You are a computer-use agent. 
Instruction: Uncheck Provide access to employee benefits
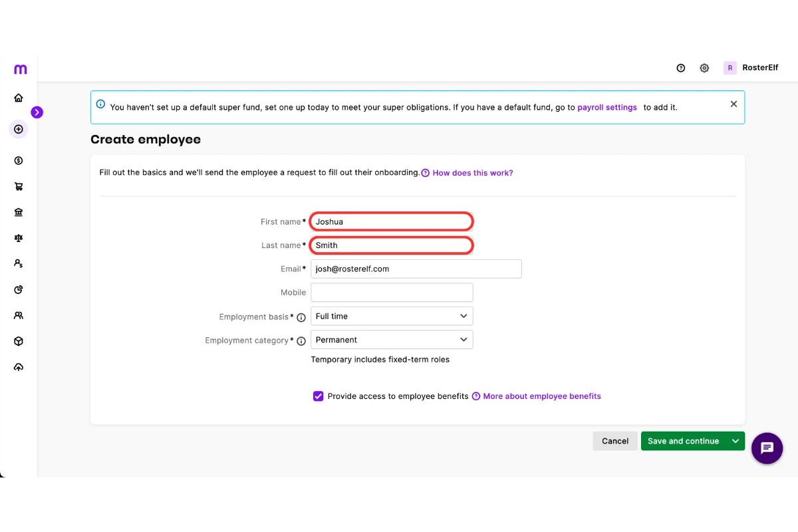click(x=318, y=396)
